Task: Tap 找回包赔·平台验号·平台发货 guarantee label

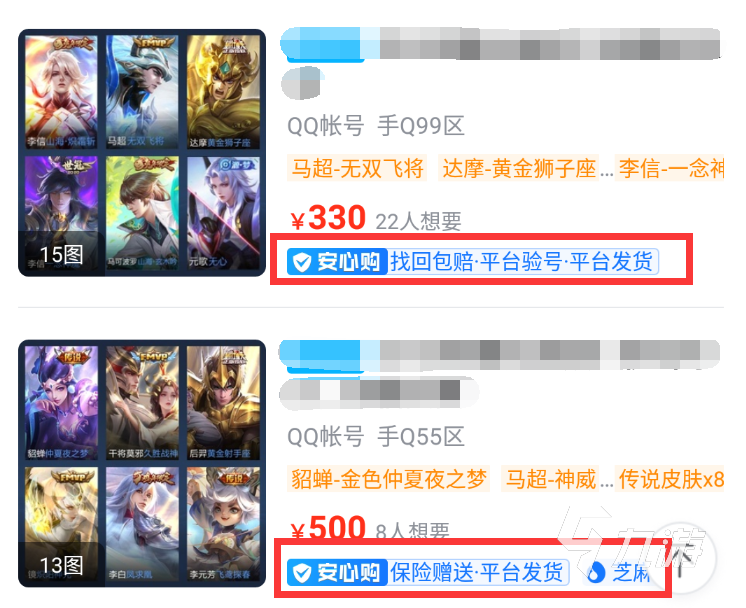Action: tap(522, 262)
